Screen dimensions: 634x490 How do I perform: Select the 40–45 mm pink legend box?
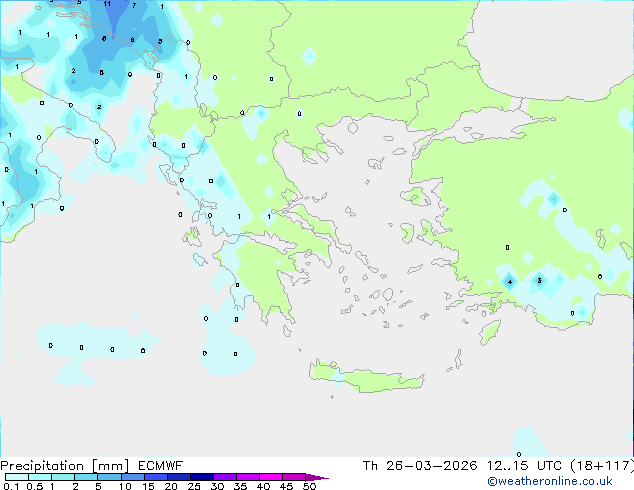(271, 477)
